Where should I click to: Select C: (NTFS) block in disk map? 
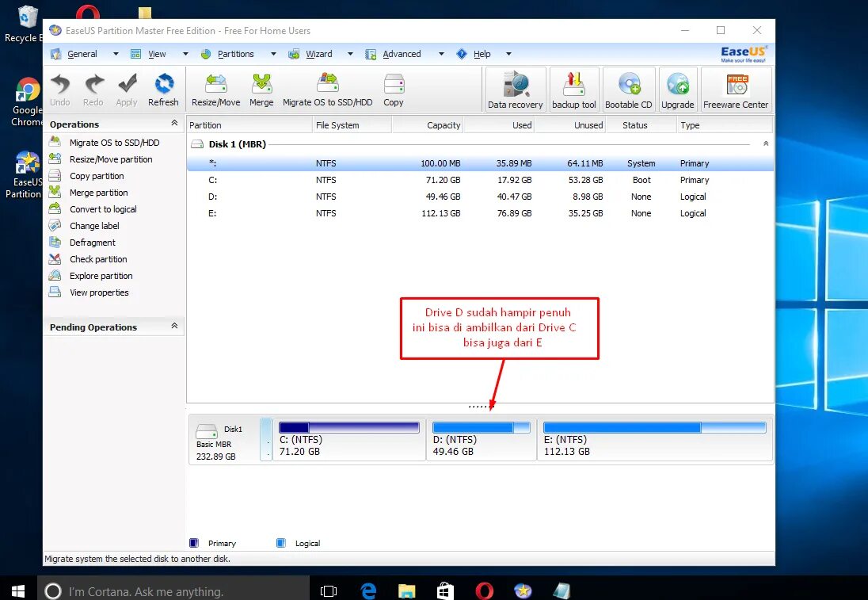coord(349,440)
